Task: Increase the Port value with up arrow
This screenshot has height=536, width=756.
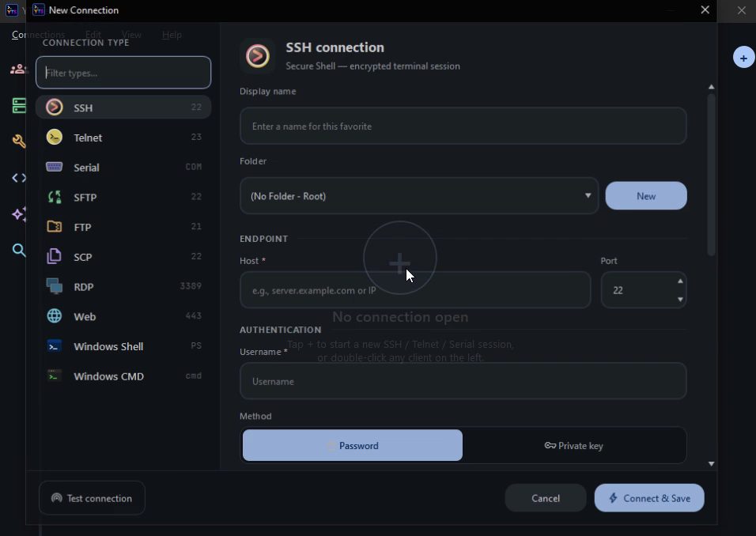Action: pos(680,281)
